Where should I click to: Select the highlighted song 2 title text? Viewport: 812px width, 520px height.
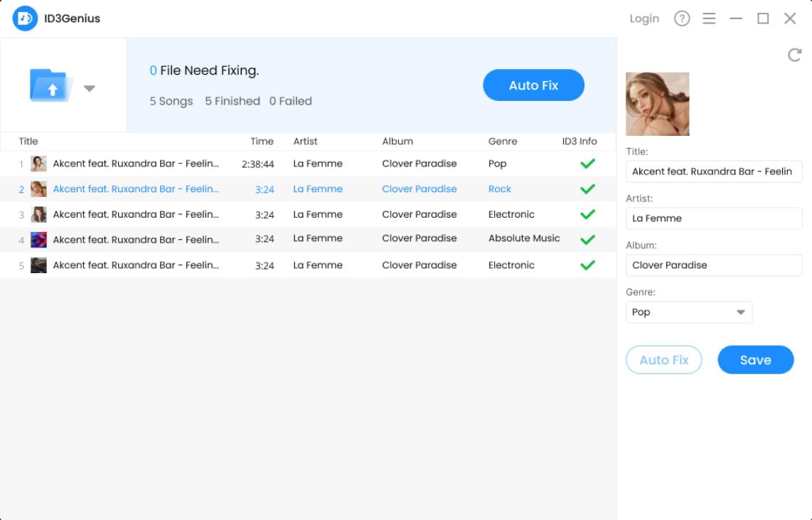click(136, 189)
